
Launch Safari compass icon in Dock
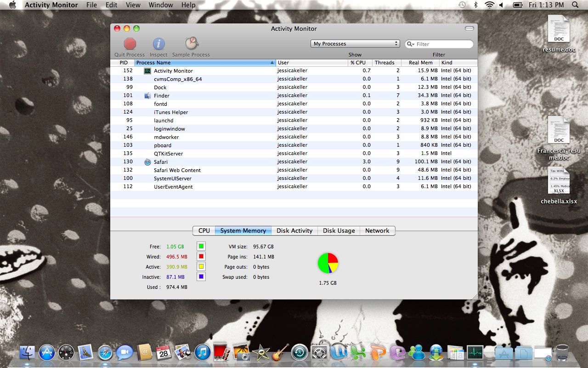[x=105, y=353]
